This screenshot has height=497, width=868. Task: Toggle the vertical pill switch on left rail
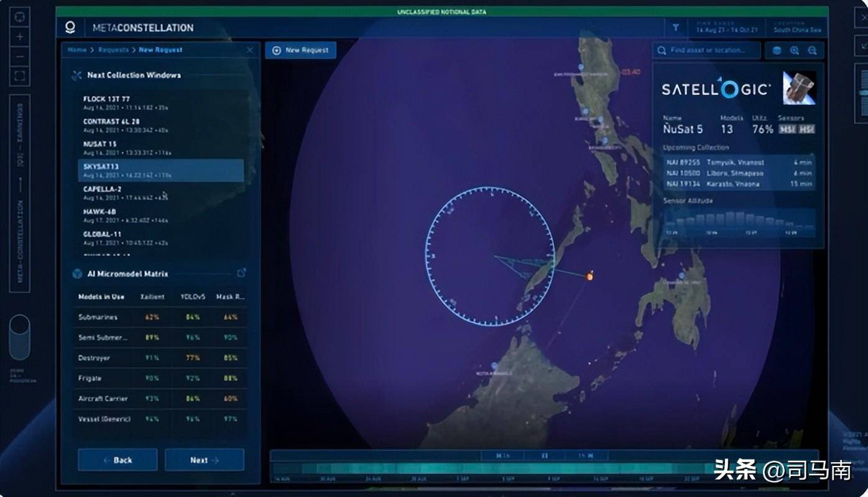click(20, 337)
